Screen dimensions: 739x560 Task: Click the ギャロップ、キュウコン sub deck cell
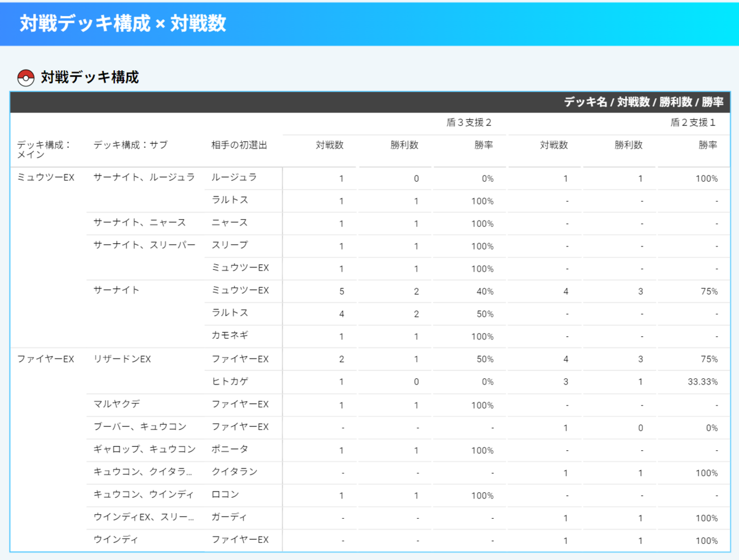[x=144, y=449]
